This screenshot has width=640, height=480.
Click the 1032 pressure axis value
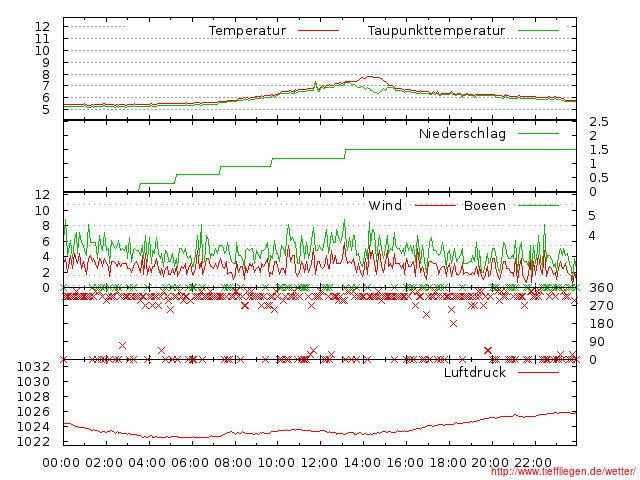pyautogui.click(x=33, y=367)
